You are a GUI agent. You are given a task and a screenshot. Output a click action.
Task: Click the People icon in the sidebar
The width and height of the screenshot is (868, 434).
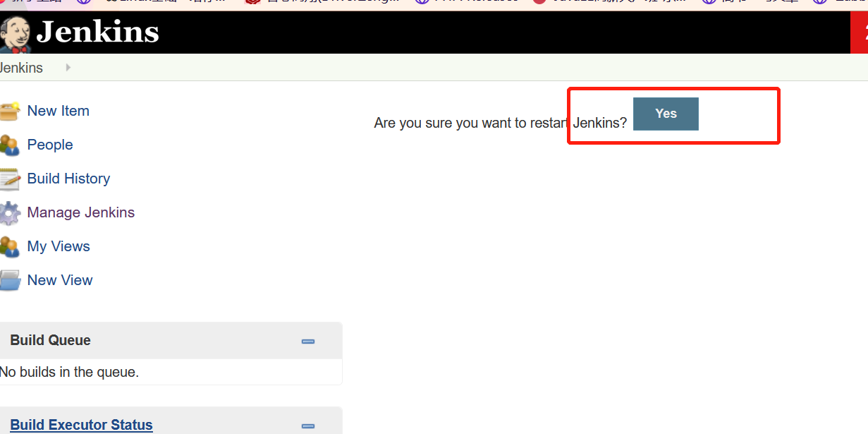coord(10,145)
